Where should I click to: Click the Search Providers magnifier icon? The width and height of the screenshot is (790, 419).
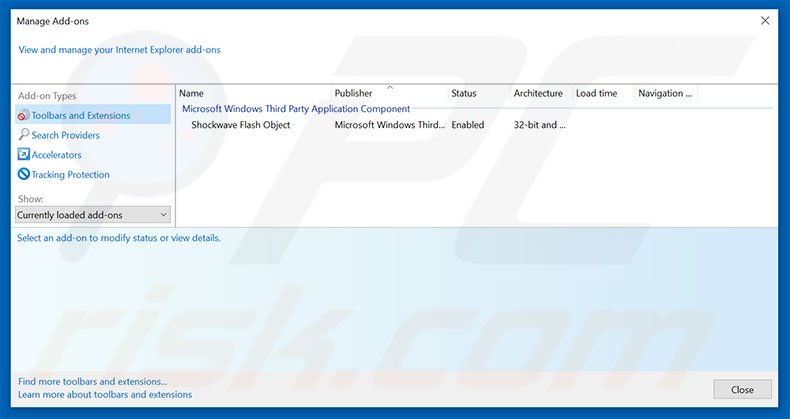click(24, 134)
